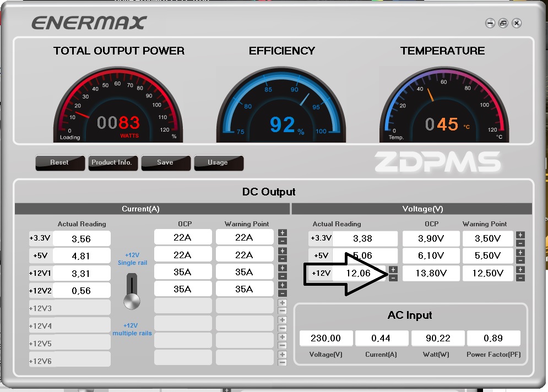Click +12V1 current reading 3.31
548x392 pixels.
tap(82, 274)
